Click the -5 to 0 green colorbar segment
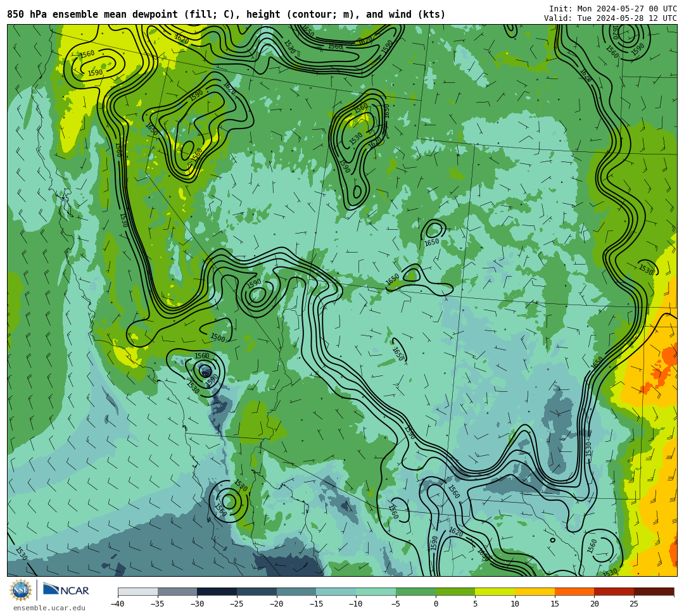 (415, 591)
